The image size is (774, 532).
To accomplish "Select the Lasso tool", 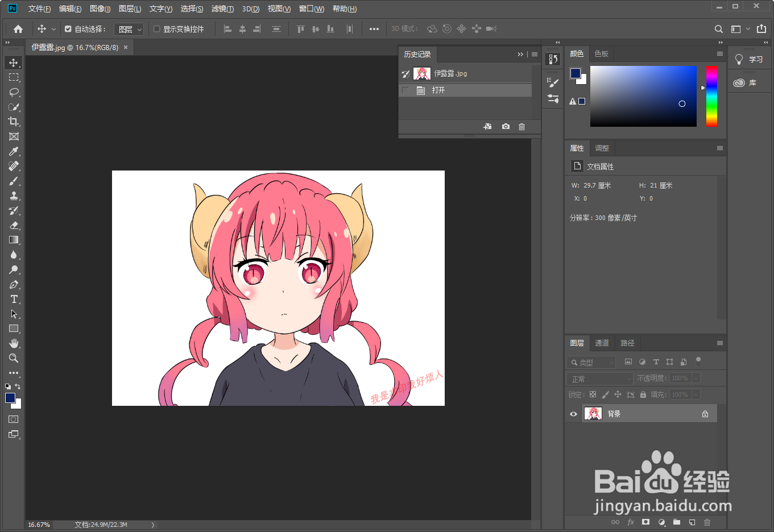I will pyautogui.click(x=14, y=92).
